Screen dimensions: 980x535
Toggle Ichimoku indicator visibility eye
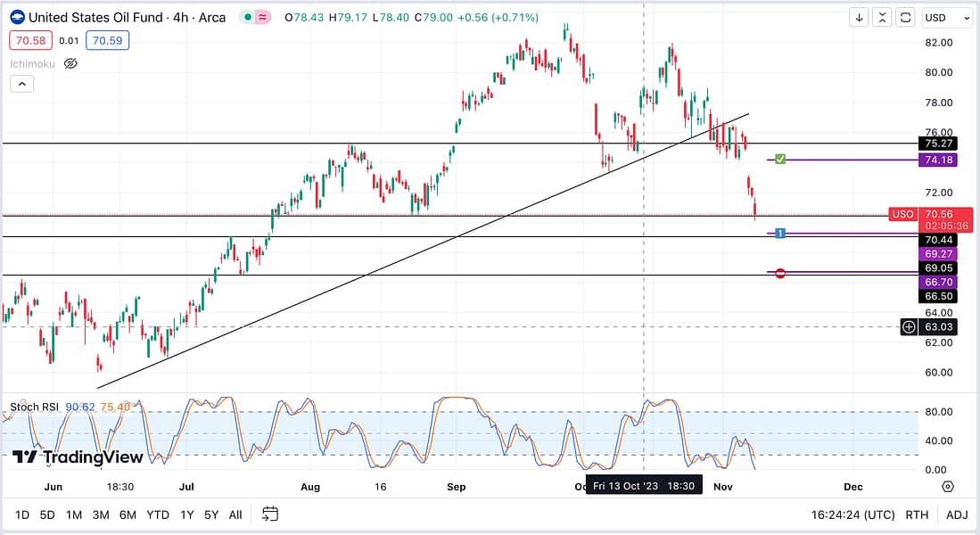coord(71,63)
